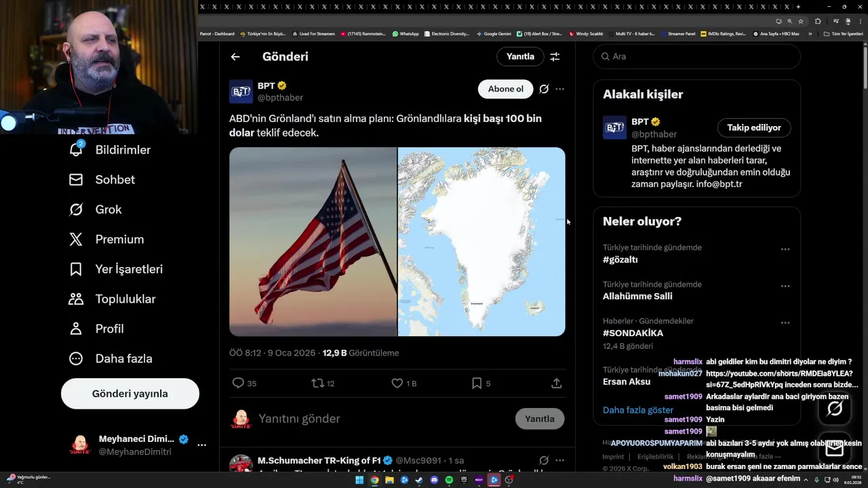Open Steam from the taskbar
The height and width of the screenshot is (488, 868).
tap(419, 480)
